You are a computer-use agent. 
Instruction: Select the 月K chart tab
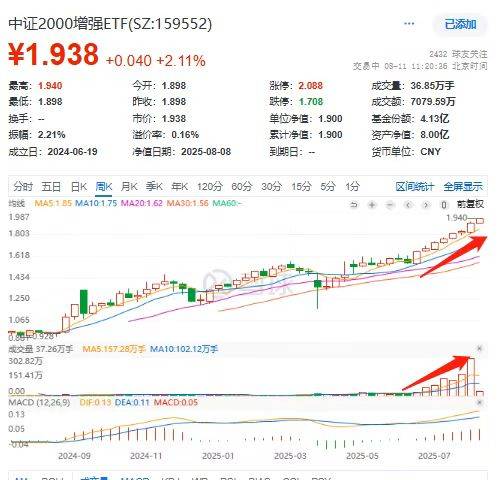pos(129,187)
